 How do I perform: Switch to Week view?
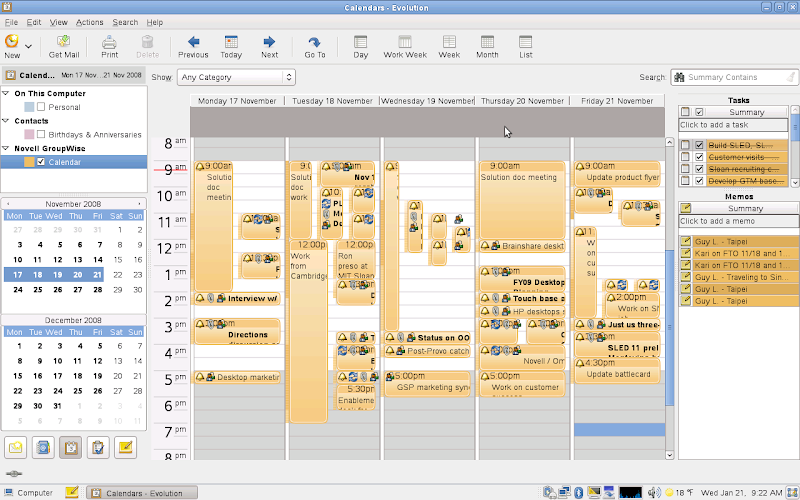pos(449,46)
